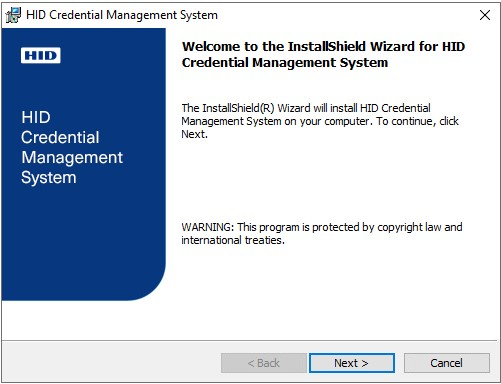Image resolution: width=501 pixels, height=384 pixels.
Task: Proceed by clicking the Next > button
Action: click(352, 363)
